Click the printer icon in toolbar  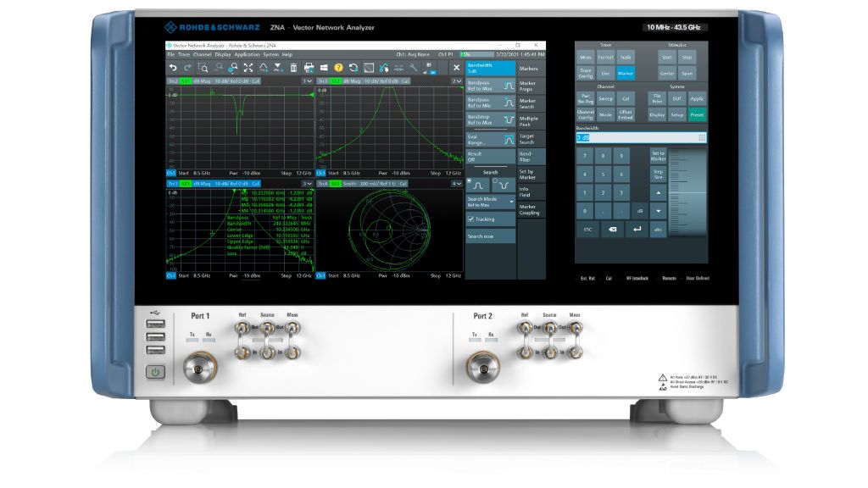[x=309, y=68]
